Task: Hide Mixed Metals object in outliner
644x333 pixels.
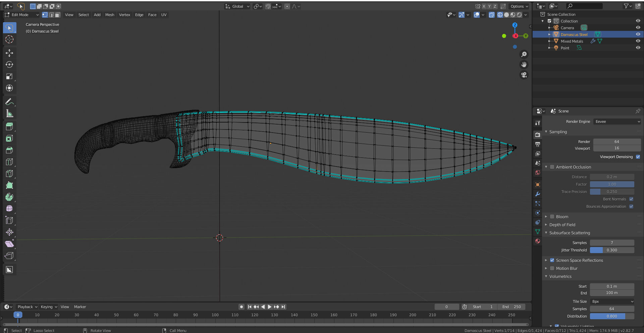Action: (638, 41)
